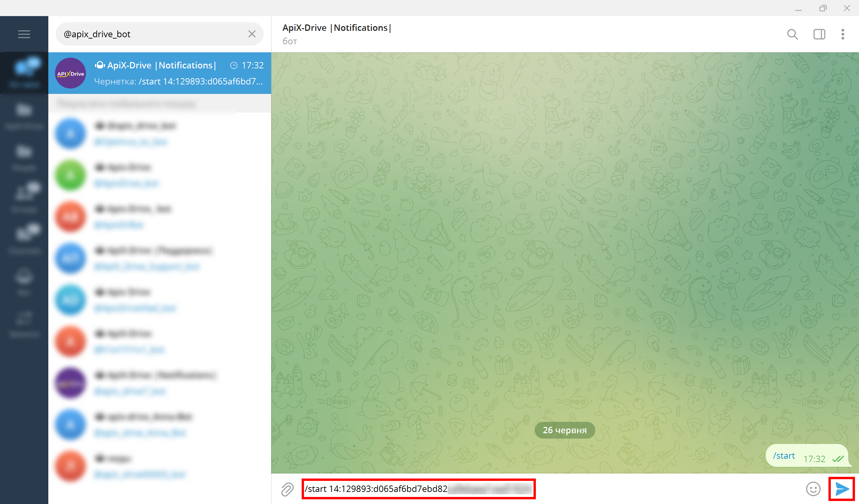The width and height of the screenshot is (859, 504).
Task: Attach a file with the paperclip icon
Action: coord(287,489)
